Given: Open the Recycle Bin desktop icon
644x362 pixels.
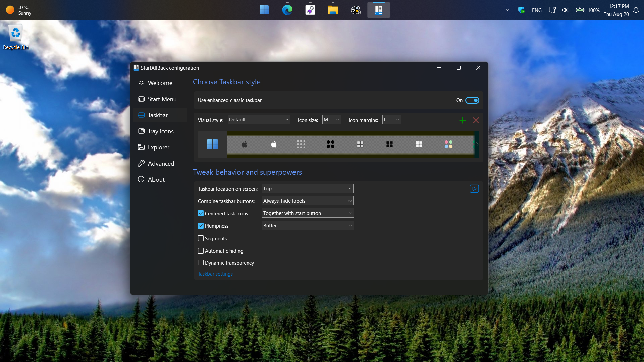Looking at the screenshot, I should coord(15,38).
